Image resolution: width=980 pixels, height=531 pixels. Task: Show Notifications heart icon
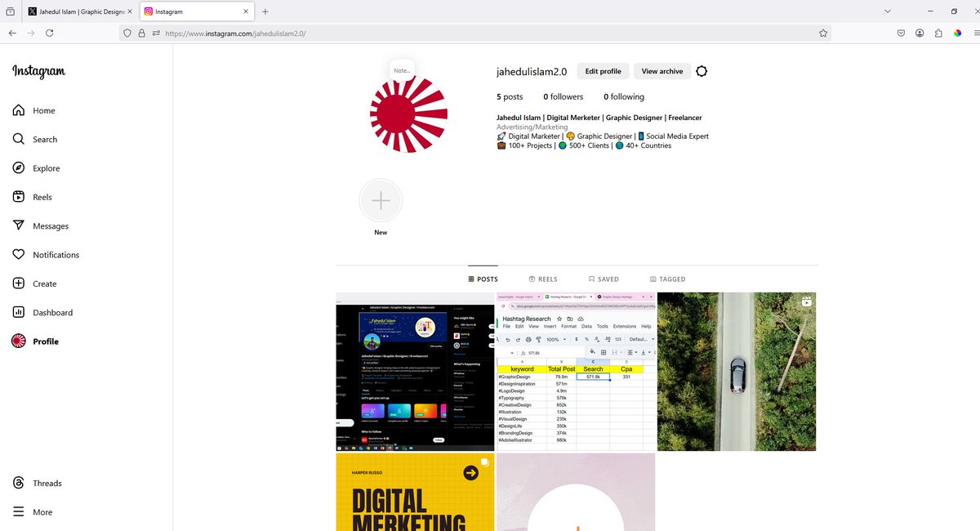point(19,255)
